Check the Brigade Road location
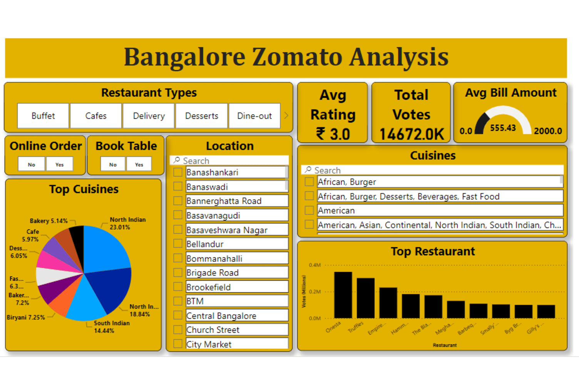This screenshot has width=579, height=392. coord(178,272)
